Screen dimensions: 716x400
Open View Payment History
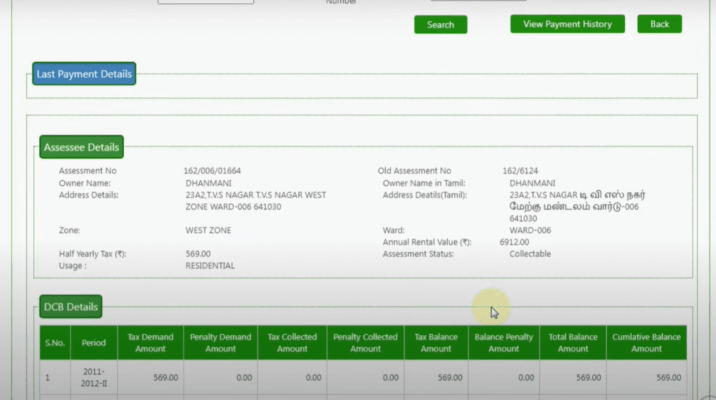coord(567,24)
